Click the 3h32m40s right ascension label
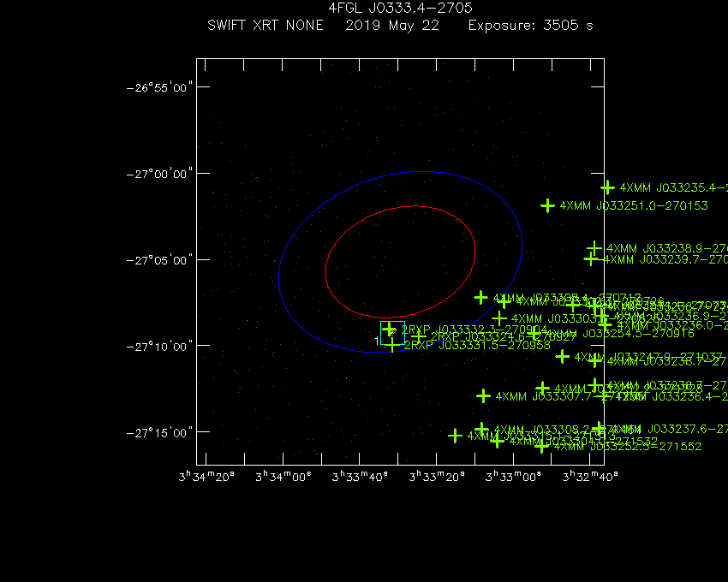The width and height of the screenshot is (728, 582). (590, 476)
